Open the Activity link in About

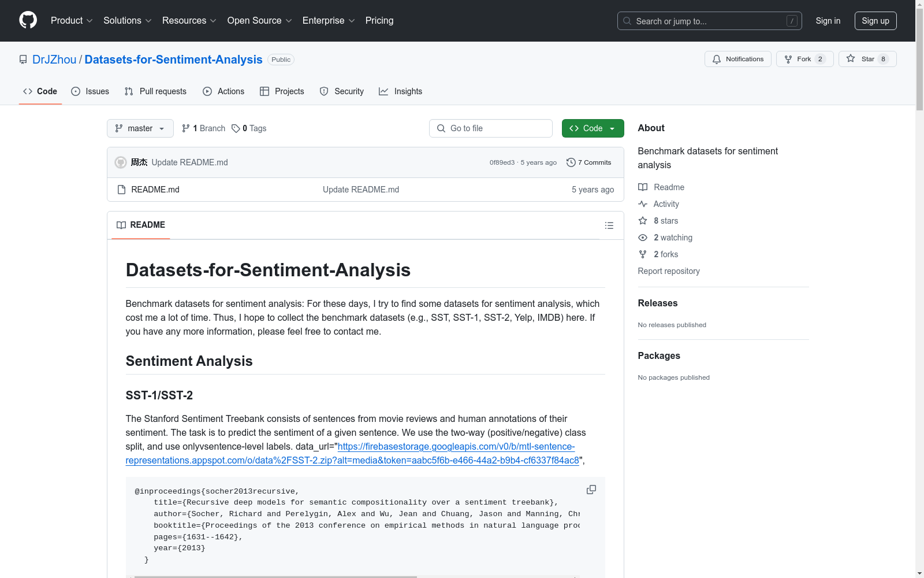click(658, 204)
